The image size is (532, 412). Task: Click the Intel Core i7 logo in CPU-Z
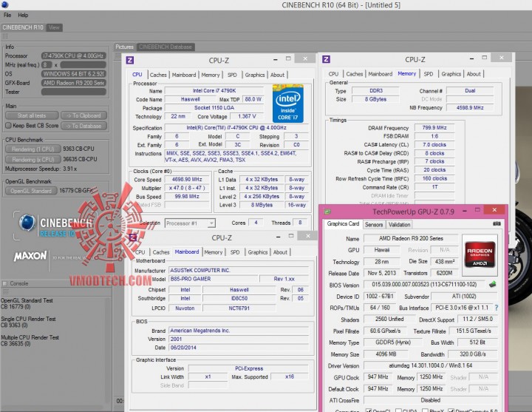(x=287, y=104)
